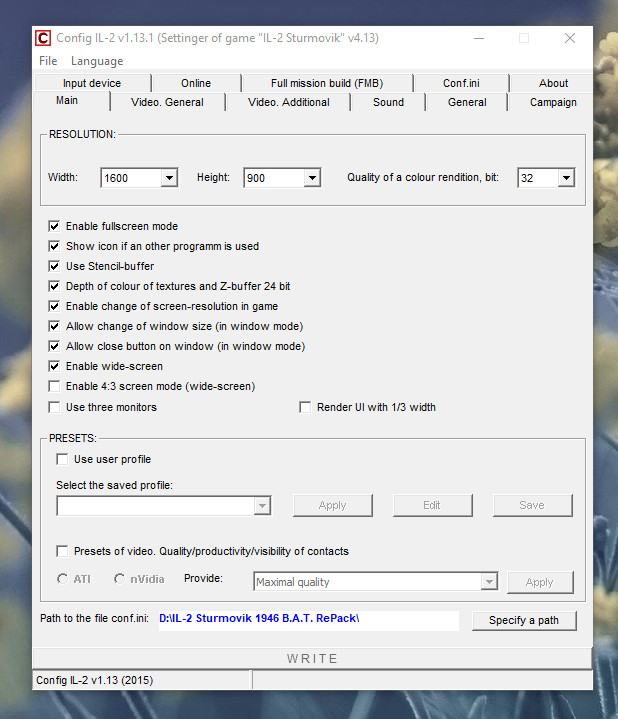Image resolution: width=618 pixels, height=719 pixels.
Task: Open the Full mission build (FMB) tab
Action: (x=327, y=83)
